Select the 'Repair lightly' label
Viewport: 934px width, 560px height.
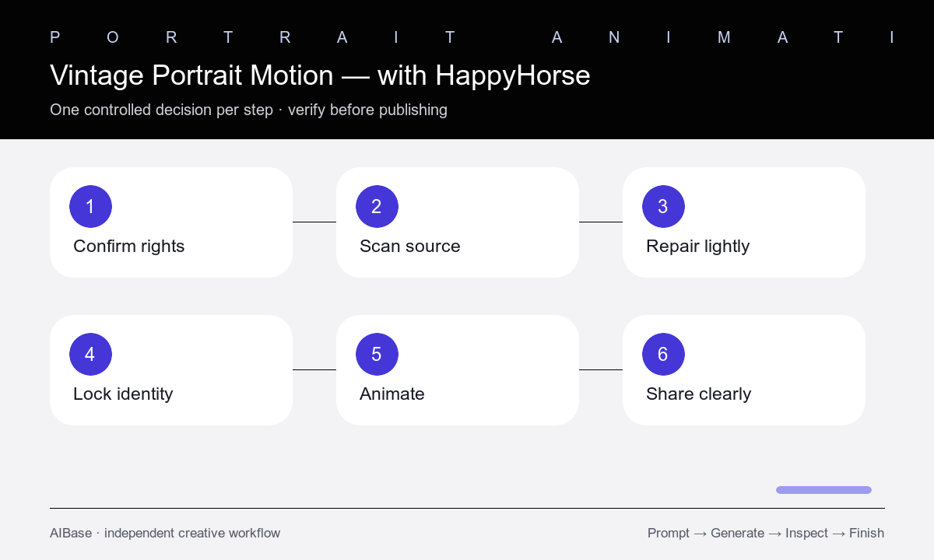(x=698, y=247)
